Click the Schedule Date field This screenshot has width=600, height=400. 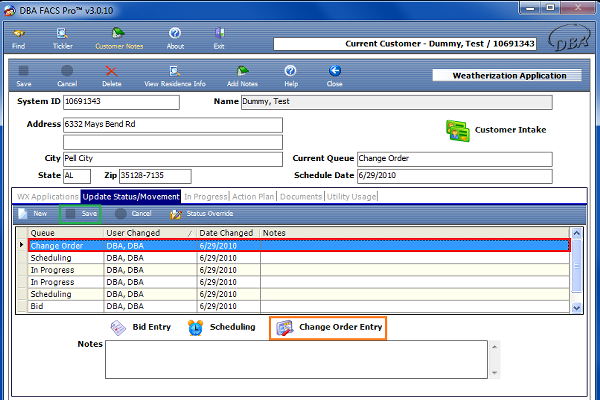coord(455,176)
